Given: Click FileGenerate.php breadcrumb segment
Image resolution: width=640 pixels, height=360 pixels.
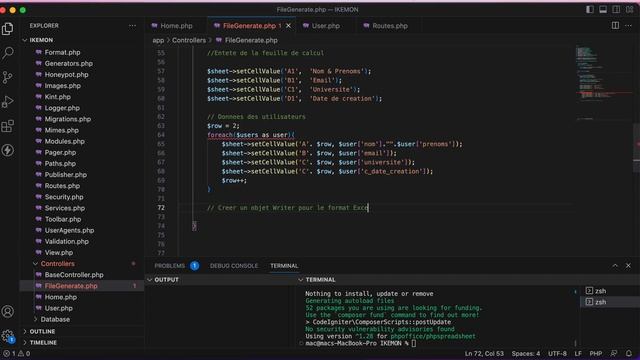Looking at the screenshot, I should pyautogui.click(x=247, y=40).
